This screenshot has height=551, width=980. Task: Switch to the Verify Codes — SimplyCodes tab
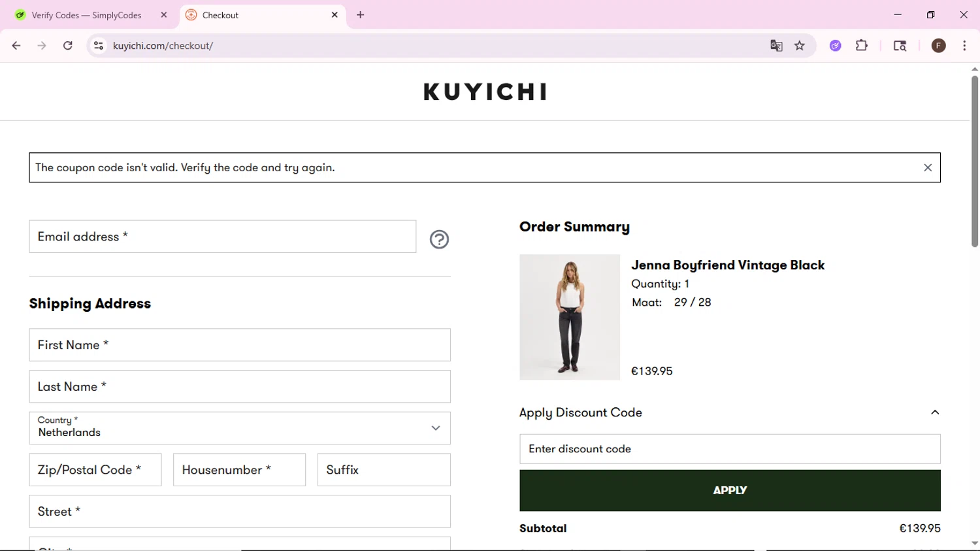click(86, 15)
